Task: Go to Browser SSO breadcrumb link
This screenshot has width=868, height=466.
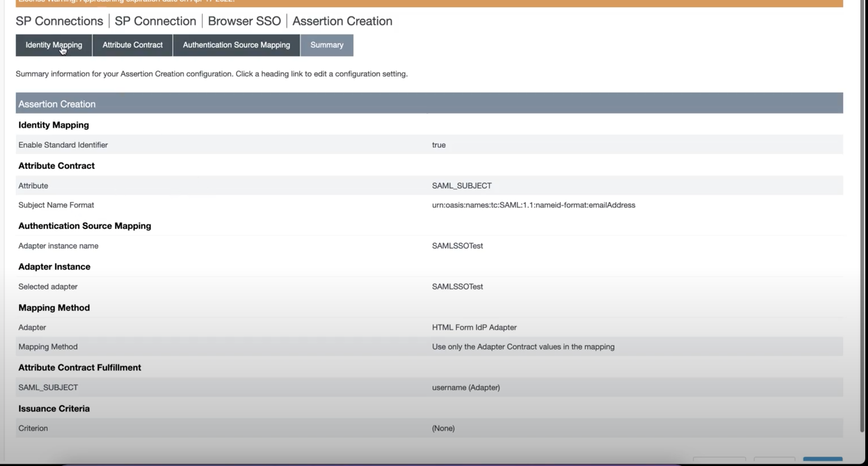Action: click(244, 21)
